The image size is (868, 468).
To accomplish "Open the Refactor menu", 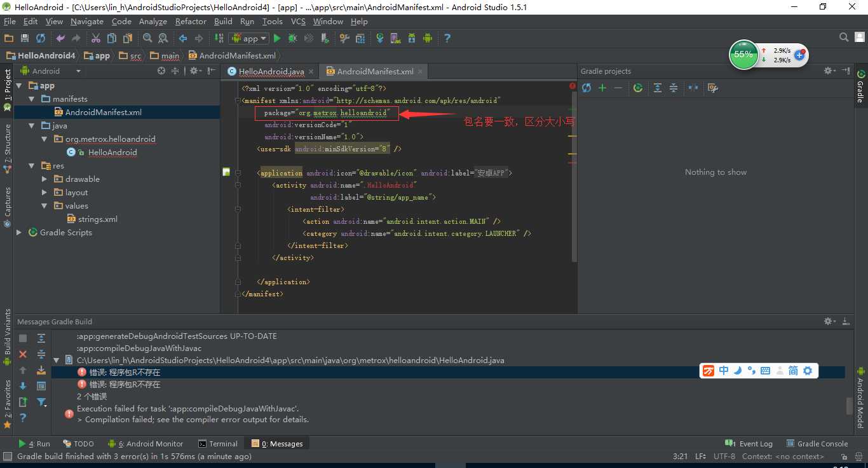I will (x=191, y=22).
